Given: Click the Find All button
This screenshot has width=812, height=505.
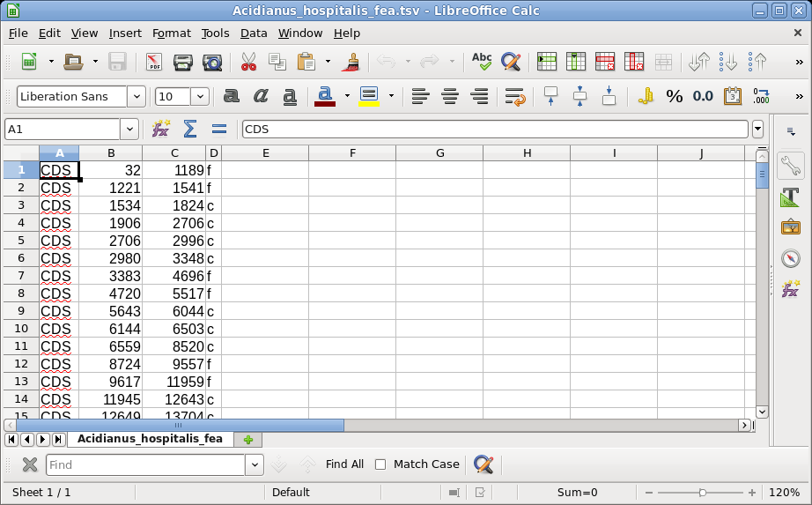Looking at the screenshot, I should (x=344, y=464).
